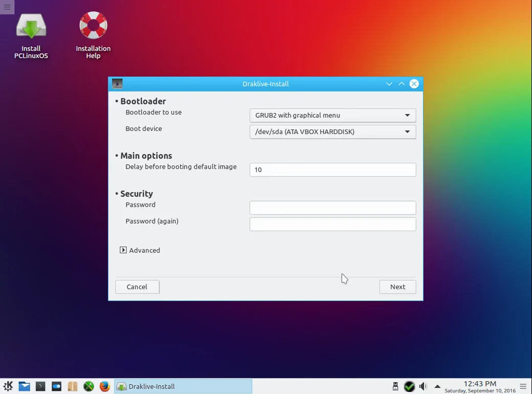The width and height of the screenshot is (532, 394).
Task: Click the Main options heading
Action: click(x=146, y=156)
